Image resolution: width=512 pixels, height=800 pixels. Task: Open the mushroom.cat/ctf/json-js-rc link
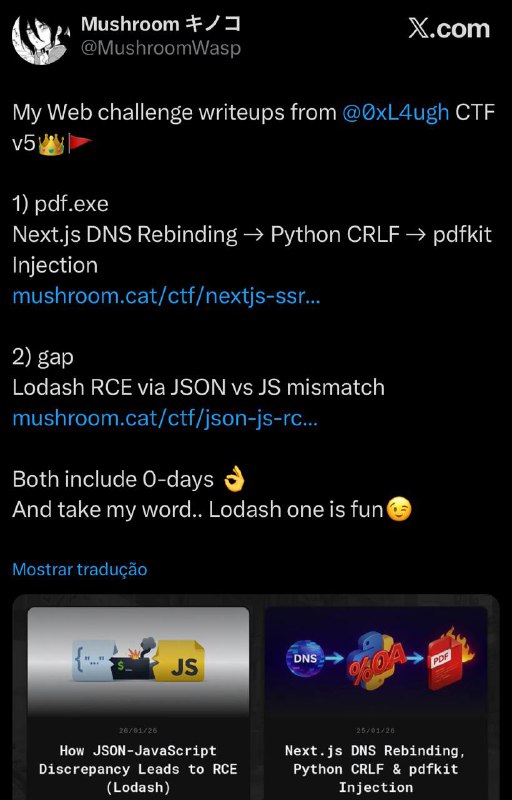[x=165, y=418]
